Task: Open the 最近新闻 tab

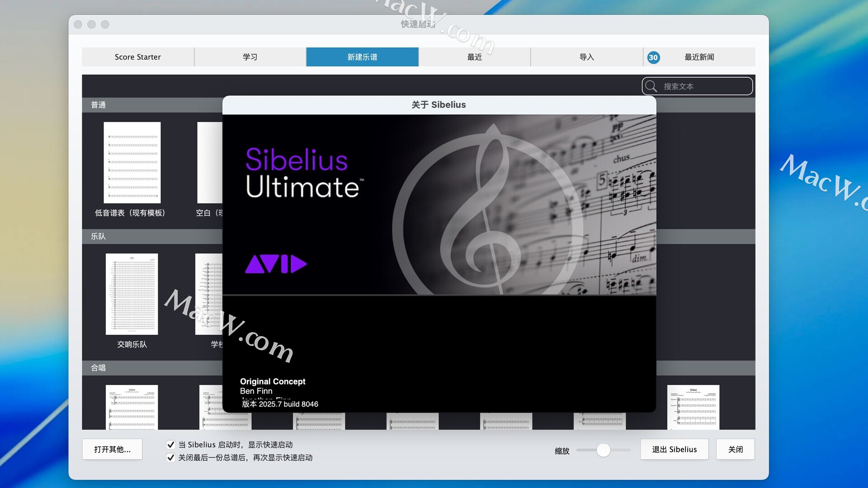Action: click(699, 57)
